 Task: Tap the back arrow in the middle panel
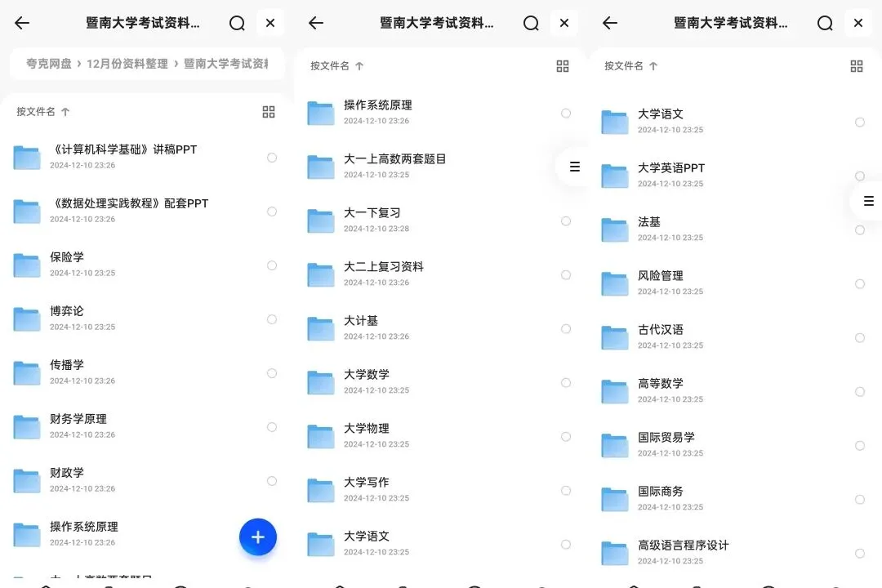316,23
